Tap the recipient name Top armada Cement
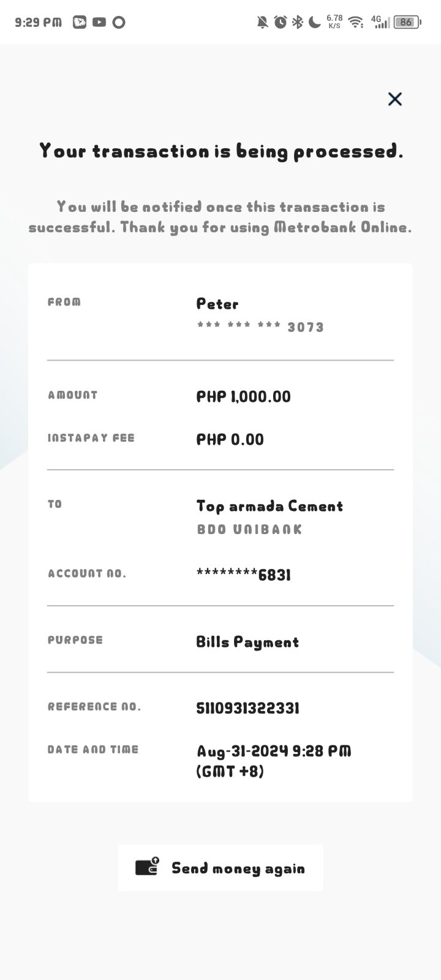The width and height of the screenshot is (441, 980). [269, 506]
